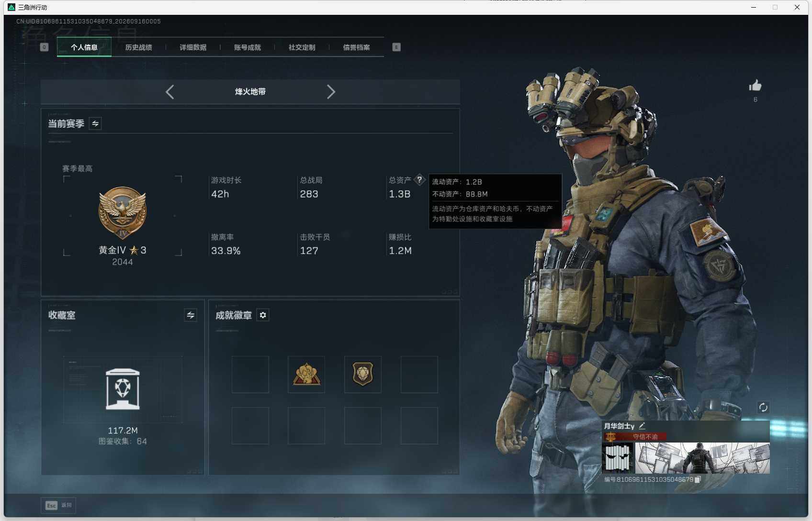This screenshot has width=812, height=521.
Task: Open the 收藏室 display case icon
Action: coord(123,389)
